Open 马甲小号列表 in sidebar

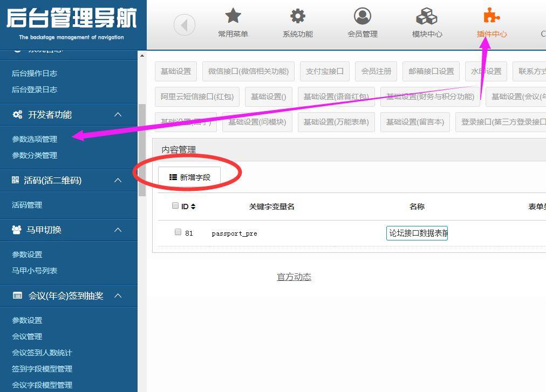(35, 271)
